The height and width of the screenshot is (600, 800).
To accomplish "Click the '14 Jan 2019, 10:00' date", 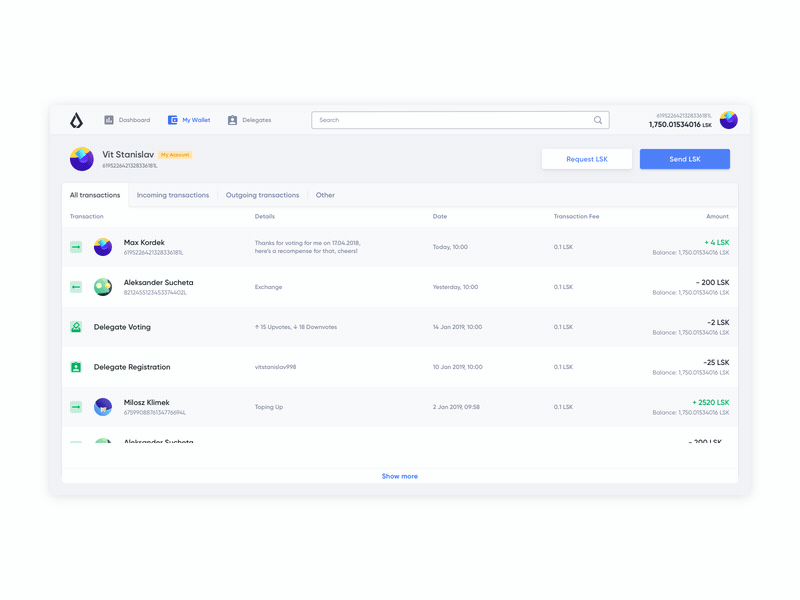I will (458, 327).
